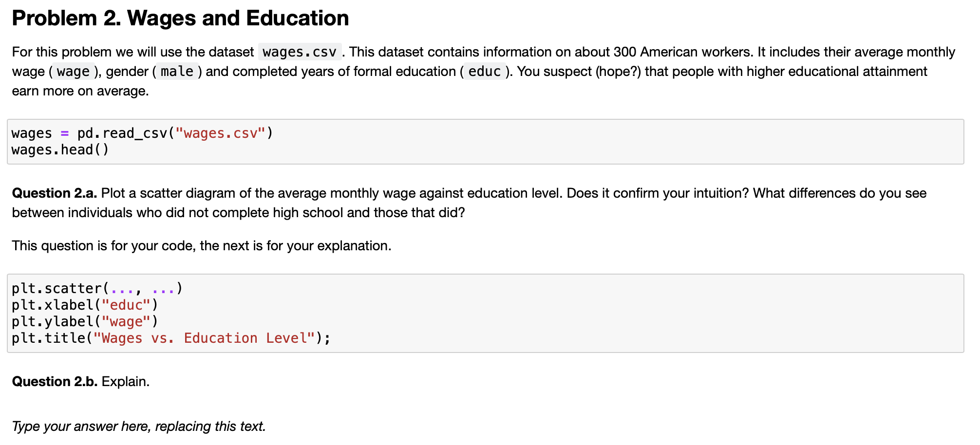Click the inline code wages.csv in the intro
This screenshot has width=980, height=445.
[x=300, y=52]
